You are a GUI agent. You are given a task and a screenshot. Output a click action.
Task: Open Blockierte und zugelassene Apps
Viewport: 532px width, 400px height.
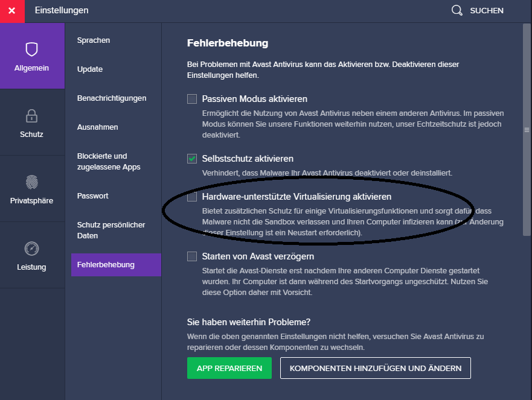click(109, 162)
